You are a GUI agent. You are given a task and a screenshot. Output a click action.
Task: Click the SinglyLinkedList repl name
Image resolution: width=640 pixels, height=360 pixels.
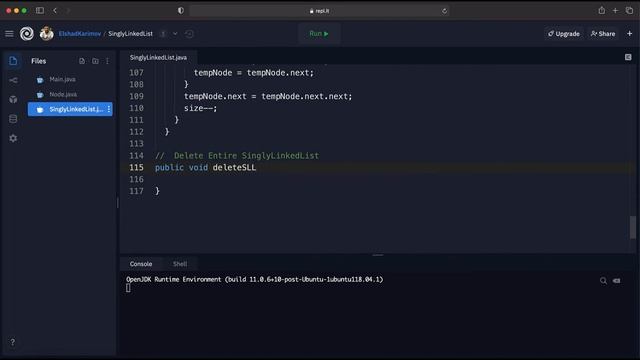tap(131, 34)
